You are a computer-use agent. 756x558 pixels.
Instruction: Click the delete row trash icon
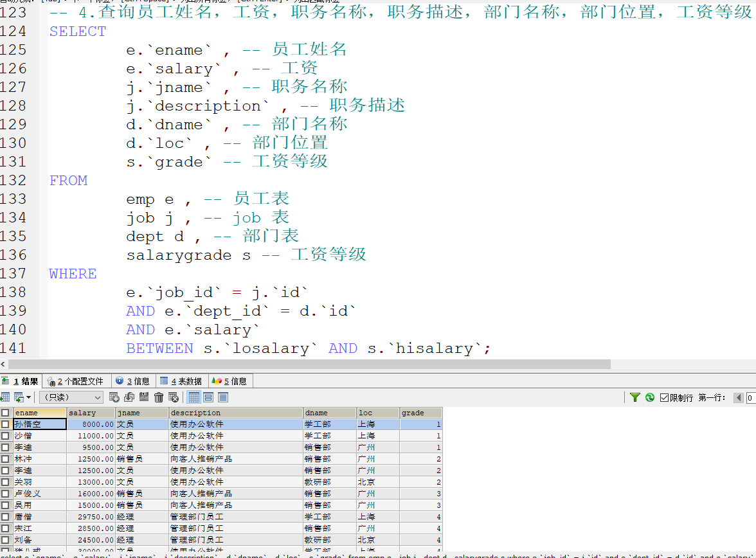click(157, 397)
